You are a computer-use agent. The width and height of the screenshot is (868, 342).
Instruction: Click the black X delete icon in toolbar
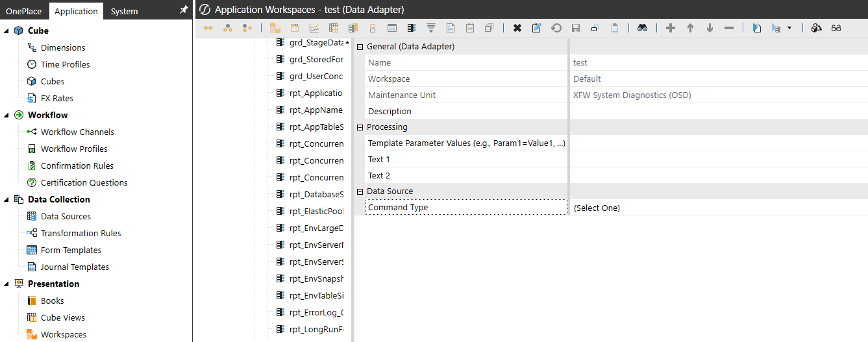517,28
